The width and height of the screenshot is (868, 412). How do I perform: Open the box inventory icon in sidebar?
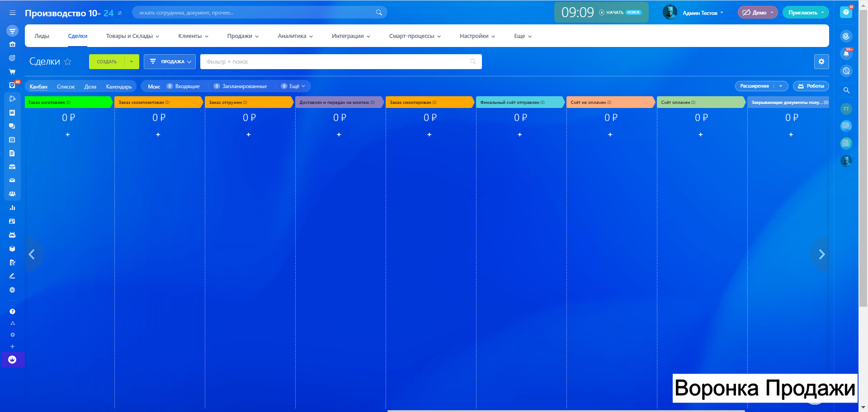(12, 248)
